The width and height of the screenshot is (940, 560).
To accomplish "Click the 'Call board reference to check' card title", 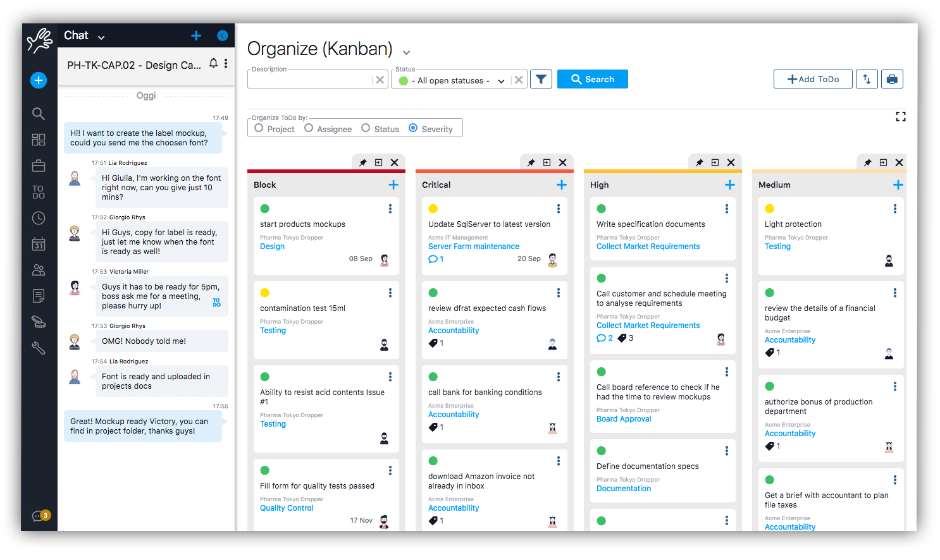I will pos(658,392).
